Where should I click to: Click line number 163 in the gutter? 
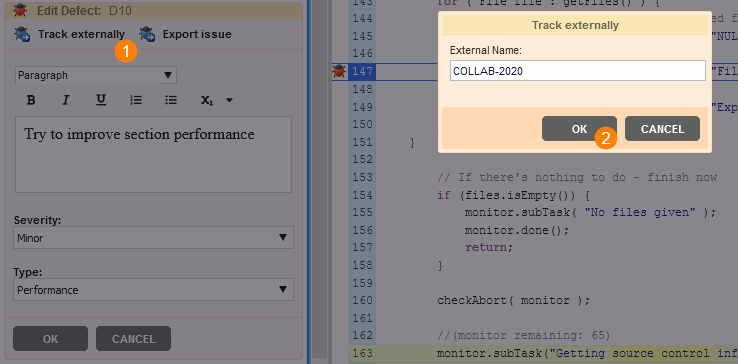[362, 353]
